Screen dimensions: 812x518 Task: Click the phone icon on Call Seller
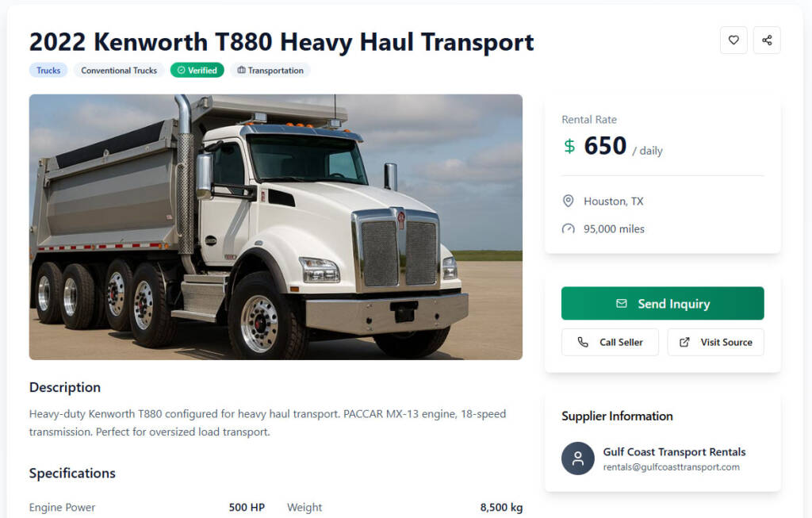[x=583, y=342]
